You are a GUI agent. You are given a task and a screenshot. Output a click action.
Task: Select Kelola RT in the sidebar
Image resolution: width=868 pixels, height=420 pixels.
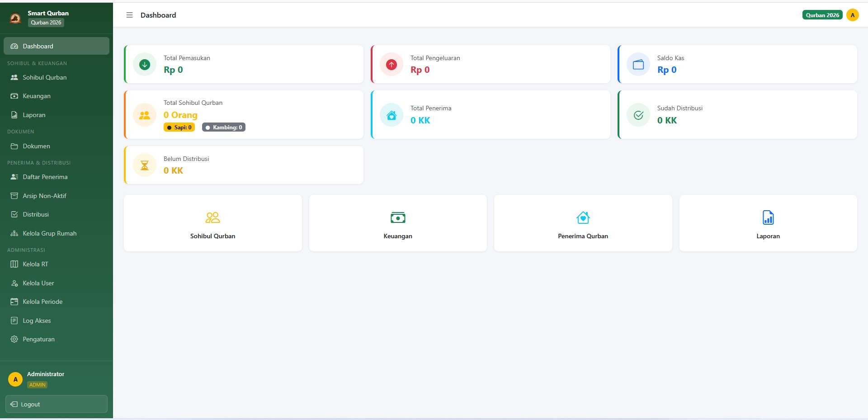(x=57, y=264)
